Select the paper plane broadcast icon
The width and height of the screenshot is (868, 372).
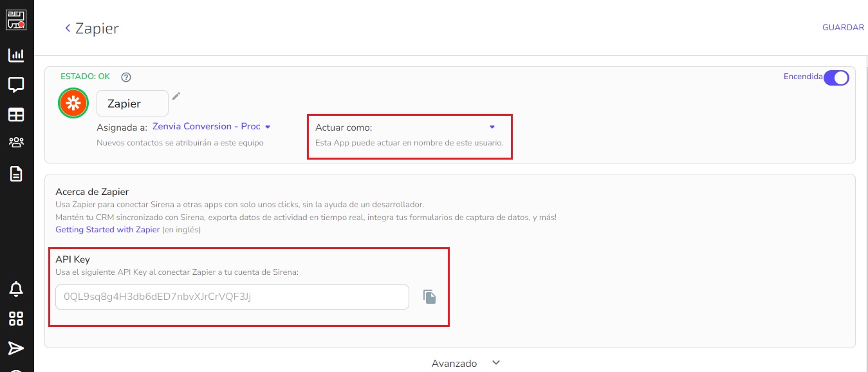[x=17, y=348]
